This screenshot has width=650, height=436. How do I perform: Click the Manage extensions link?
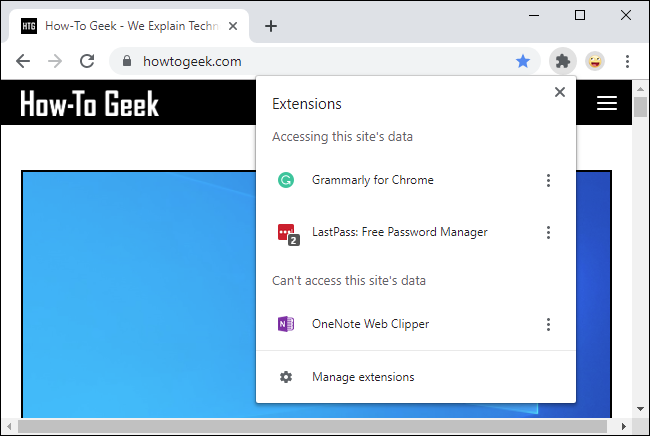(363, 377)
